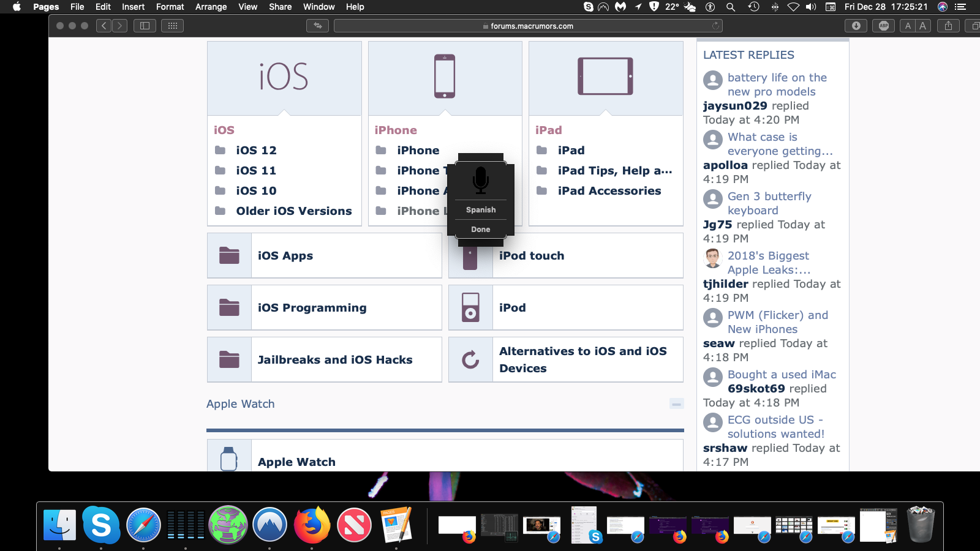Image resolution: width=980 pixels, height=551 pixels.
Task: Open the Insert menu
Action: click(x=133, y=7)
